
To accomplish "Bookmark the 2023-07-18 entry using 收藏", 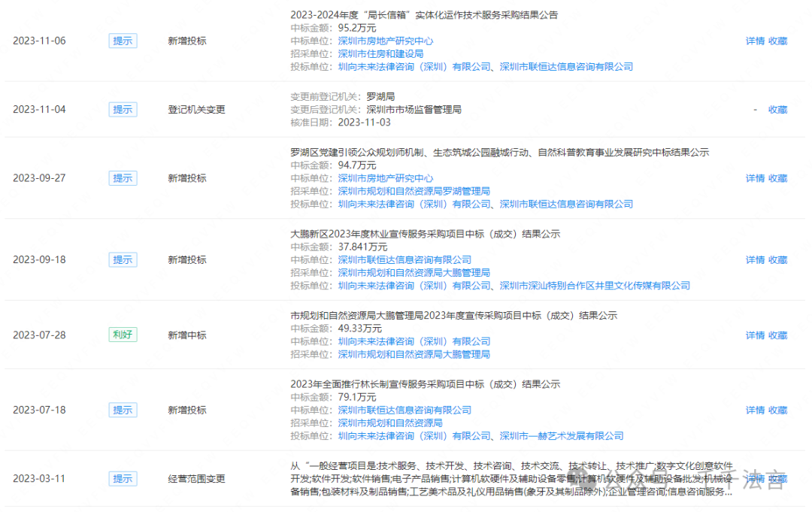I will pyautogui.click(x=777, y=410).
